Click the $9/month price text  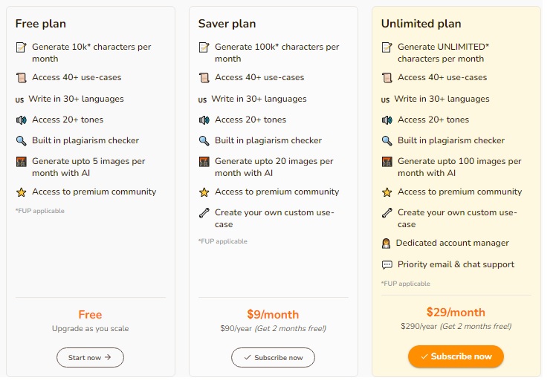click(x=273, y=315)
